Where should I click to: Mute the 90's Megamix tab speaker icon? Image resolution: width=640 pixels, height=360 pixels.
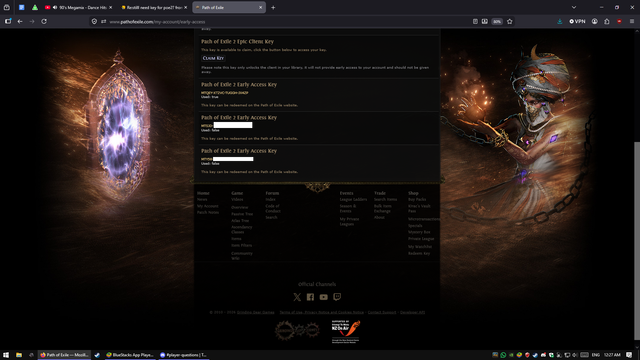pyautogui.click(x=55, y=7)
